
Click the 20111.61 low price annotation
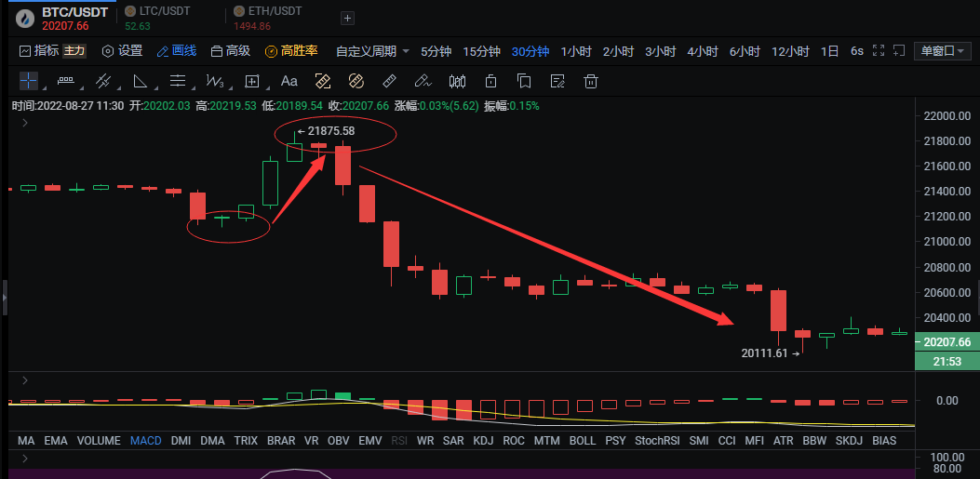[x=770, y=353]
